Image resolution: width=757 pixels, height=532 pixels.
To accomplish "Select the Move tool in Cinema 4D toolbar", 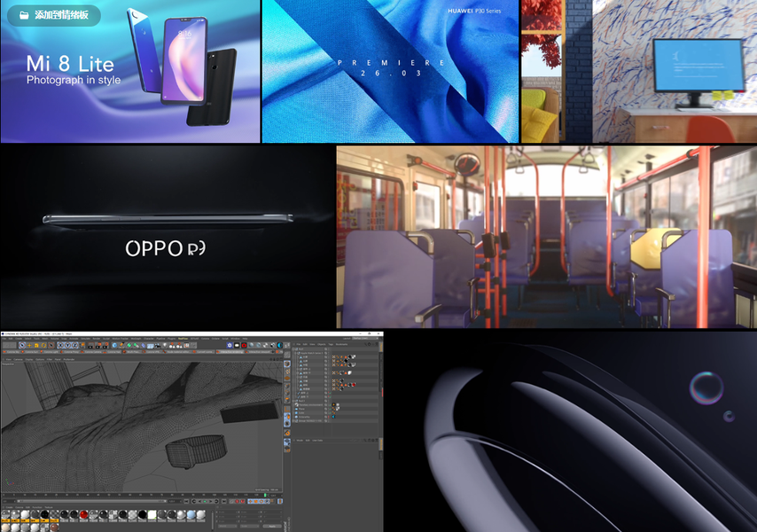I will (x=29, y=345).
